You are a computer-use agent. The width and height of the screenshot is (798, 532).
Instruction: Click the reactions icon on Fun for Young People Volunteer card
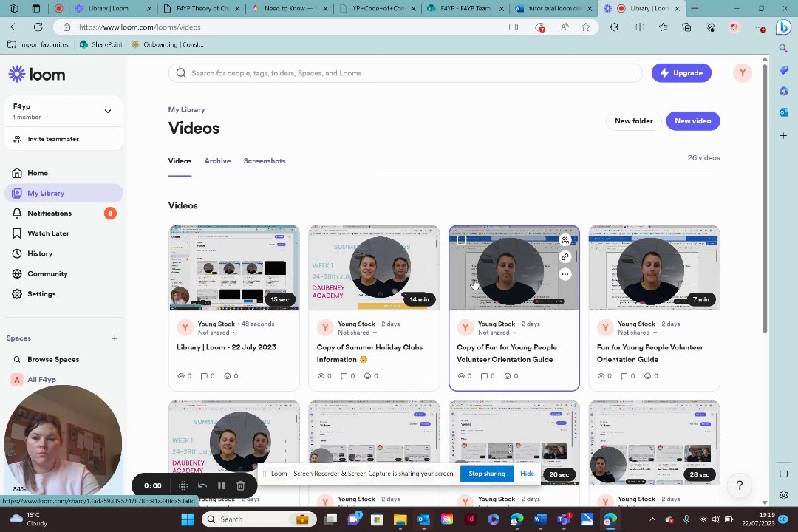click(647, 376)
